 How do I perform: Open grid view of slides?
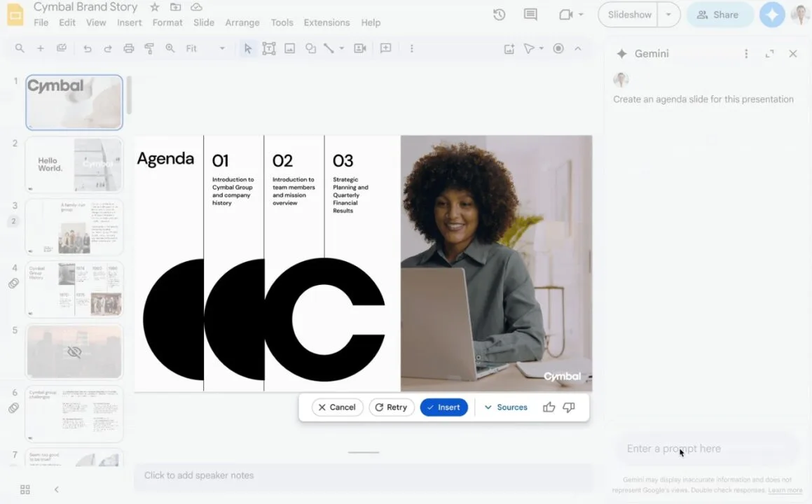click(25, 489)
